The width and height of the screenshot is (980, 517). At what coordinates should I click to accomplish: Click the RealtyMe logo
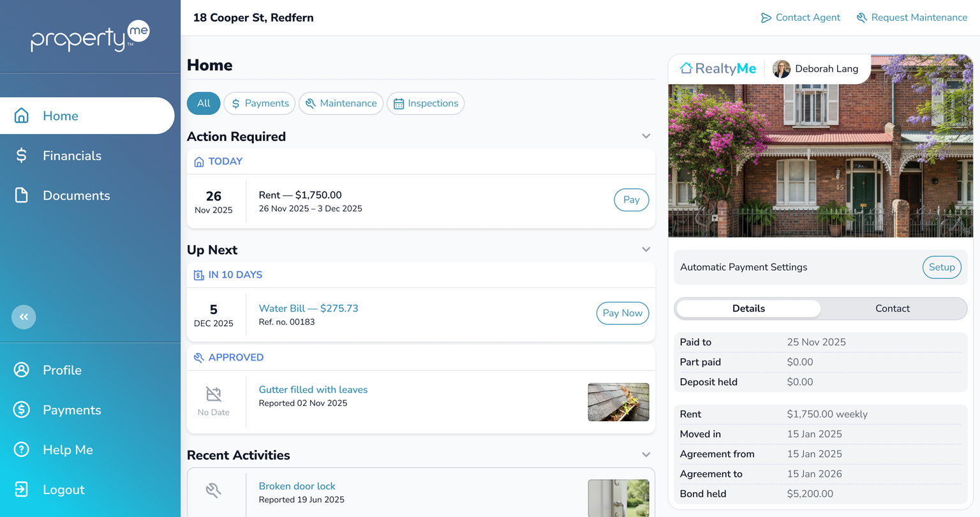717,68
